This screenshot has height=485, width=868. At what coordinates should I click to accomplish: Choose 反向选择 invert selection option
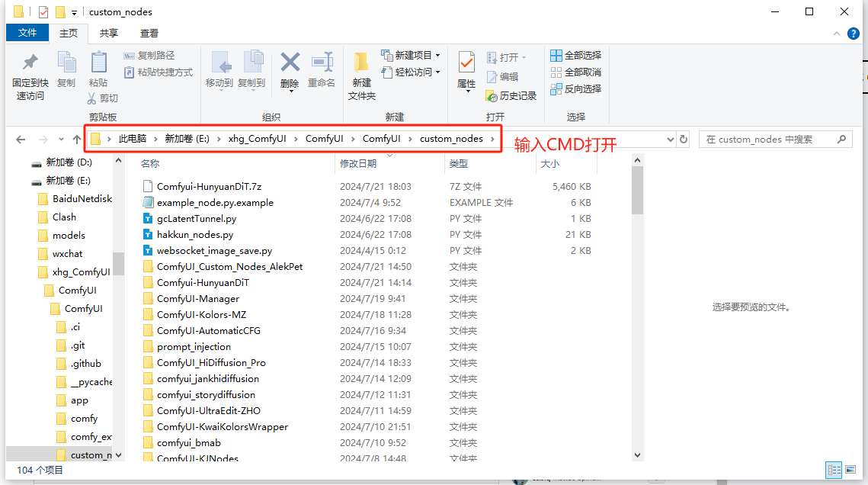[576, 88]
